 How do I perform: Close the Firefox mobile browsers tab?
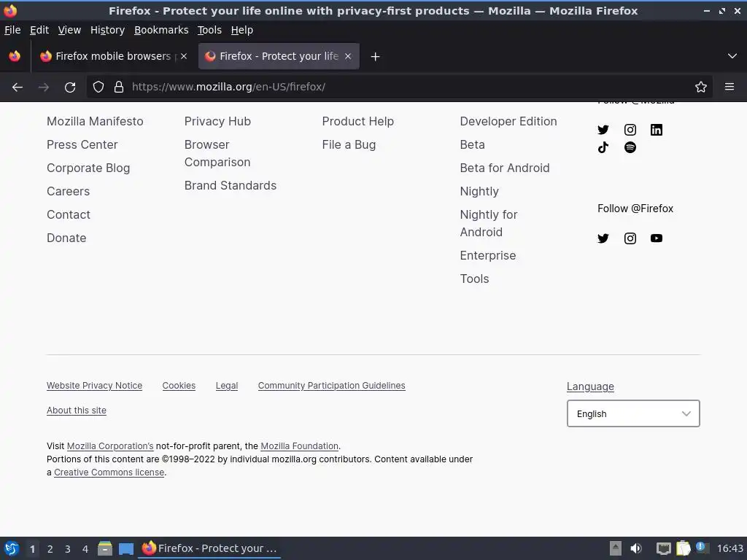point(184,56)
